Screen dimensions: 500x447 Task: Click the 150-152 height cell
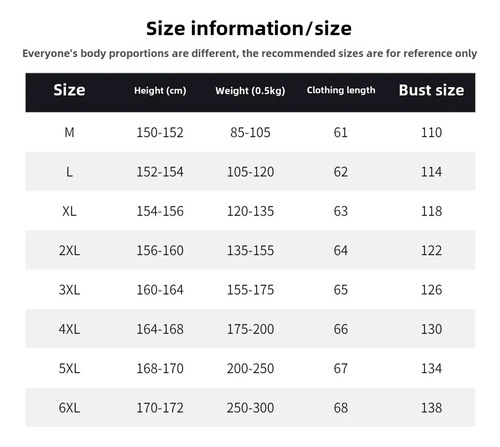pos(160,133)
